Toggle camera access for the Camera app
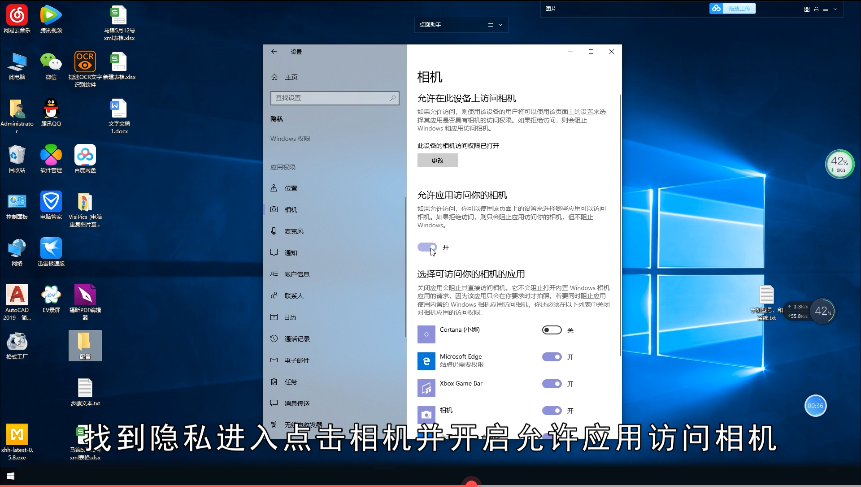This screenshot has height=487, width=861. 552,411
